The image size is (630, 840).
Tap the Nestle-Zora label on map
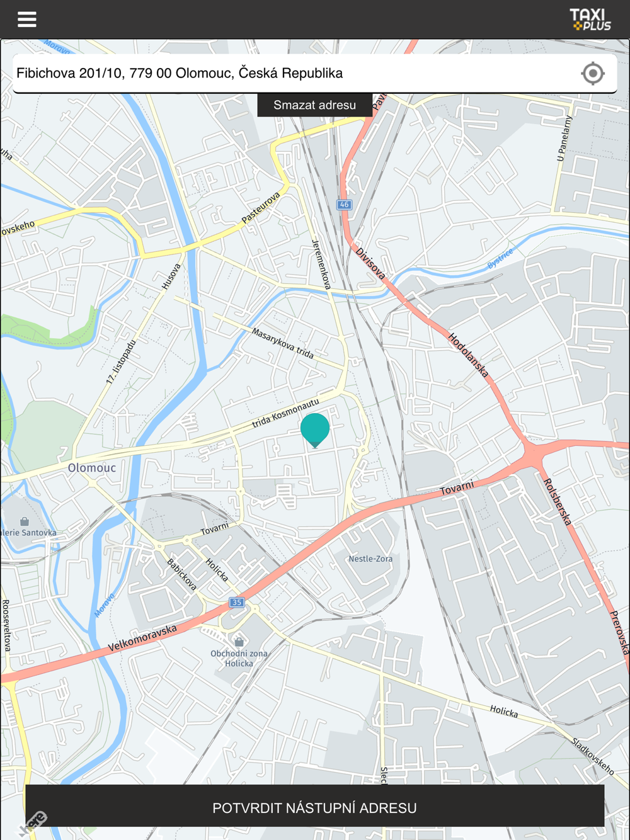pyautogui.click(x=370, y=559)
